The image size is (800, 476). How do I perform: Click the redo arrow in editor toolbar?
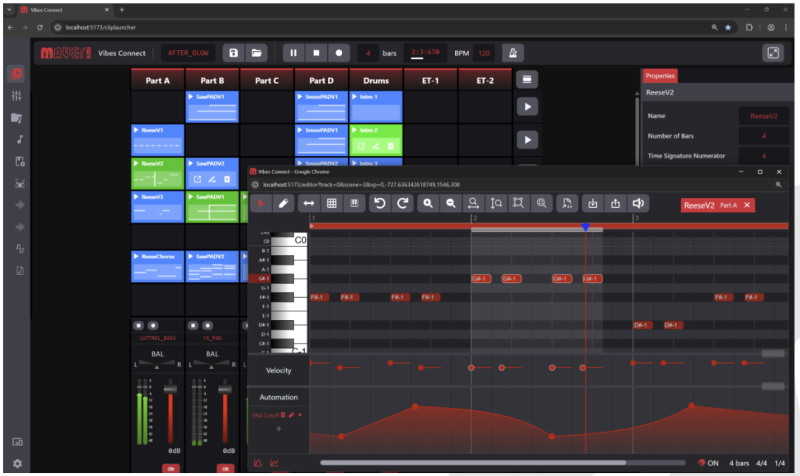402,204
